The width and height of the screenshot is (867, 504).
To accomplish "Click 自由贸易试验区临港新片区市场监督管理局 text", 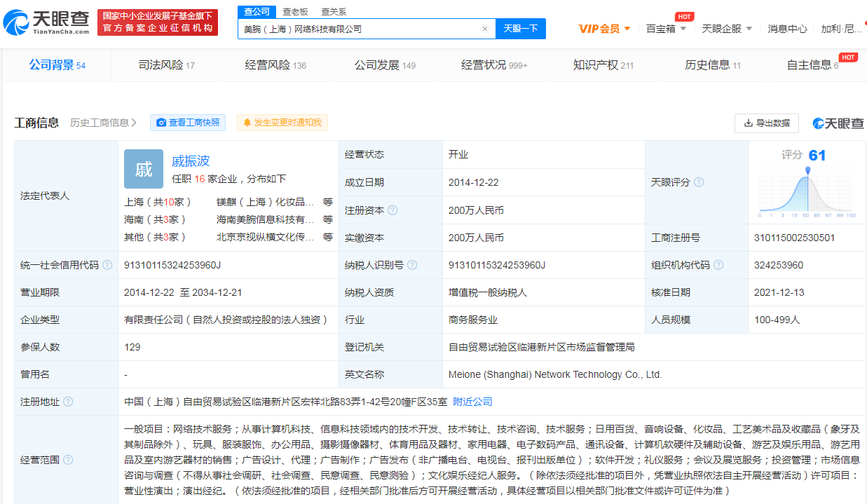I will (x=542, y=347).
